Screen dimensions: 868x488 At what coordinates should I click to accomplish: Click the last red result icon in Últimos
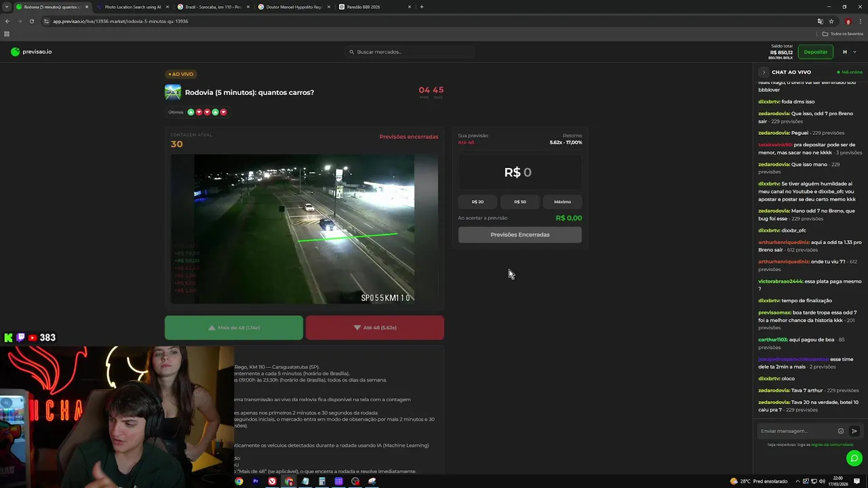[223, 112]
